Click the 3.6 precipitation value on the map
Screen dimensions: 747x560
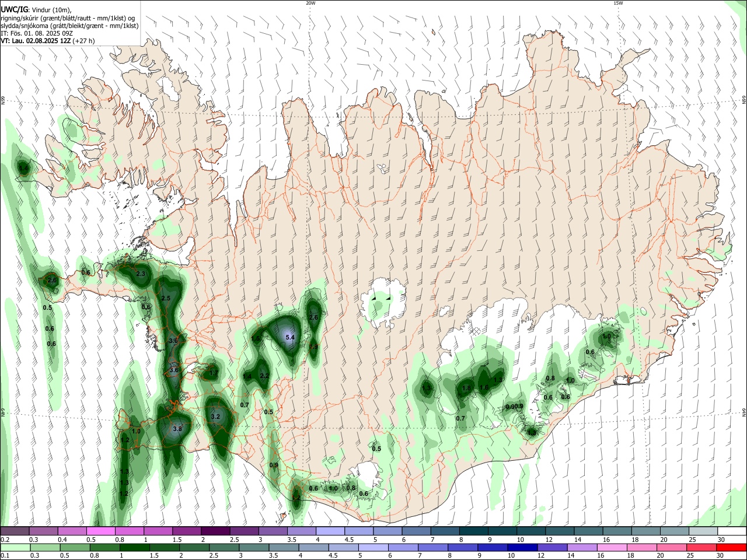pyautogui.click(x=174, y=370)
